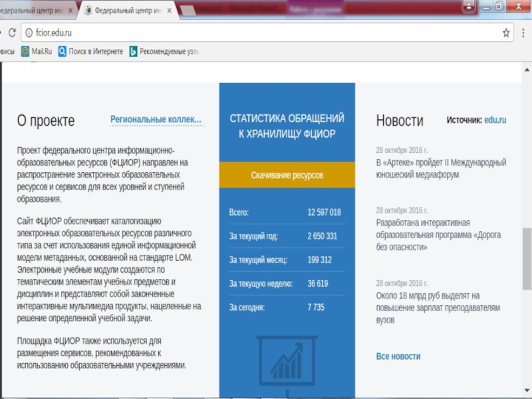Click the bookmark star icon in address bar
This screenshot has width=532, height=399.
[x=506, y=33]
